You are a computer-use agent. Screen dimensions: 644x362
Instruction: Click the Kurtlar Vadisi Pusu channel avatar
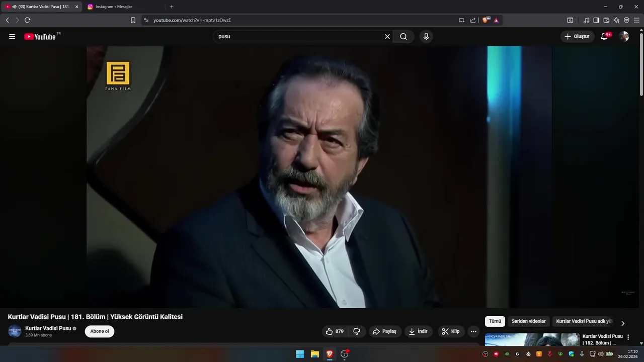[15, 331]
